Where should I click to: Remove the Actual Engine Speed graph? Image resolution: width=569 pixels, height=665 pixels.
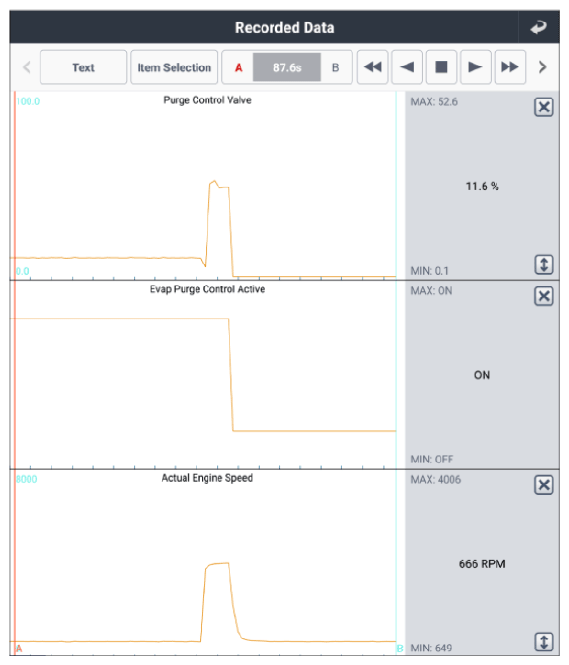pyautogui.click(x=544, y=485)
